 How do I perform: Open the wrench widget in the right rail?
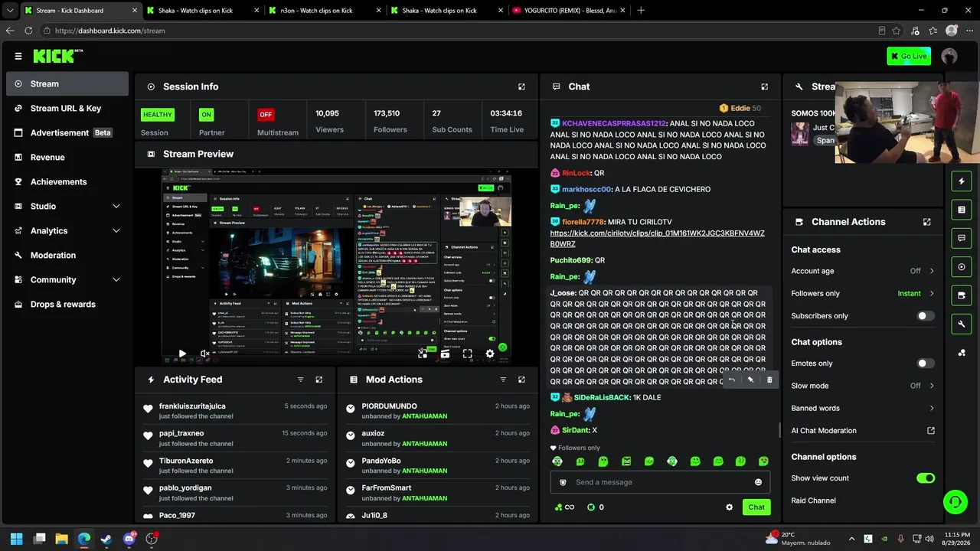tap(962, 324)
